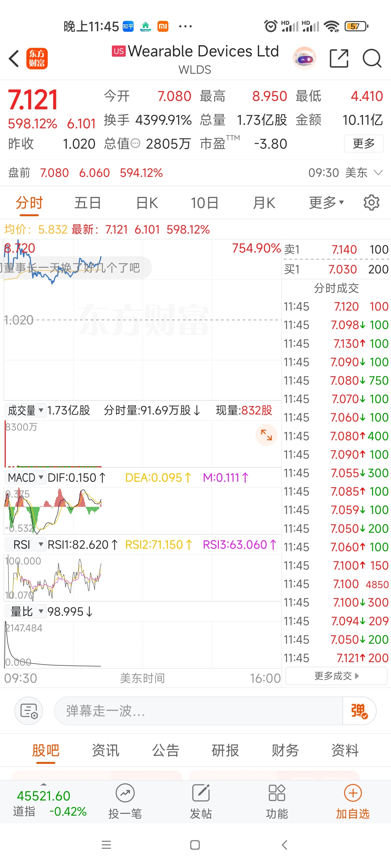Open the 公告 announcements tab
The image size is (391, 868).
[165, 750]
